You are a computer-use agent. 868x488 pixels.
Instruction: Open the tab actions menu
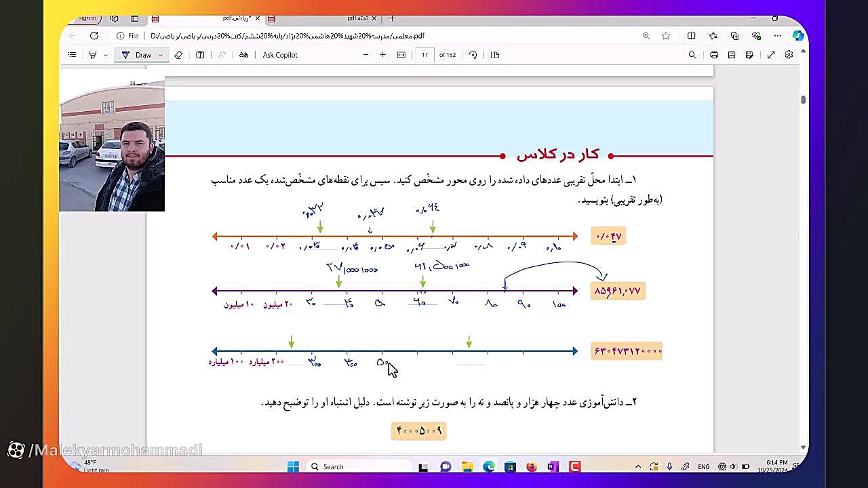point(134,18)
